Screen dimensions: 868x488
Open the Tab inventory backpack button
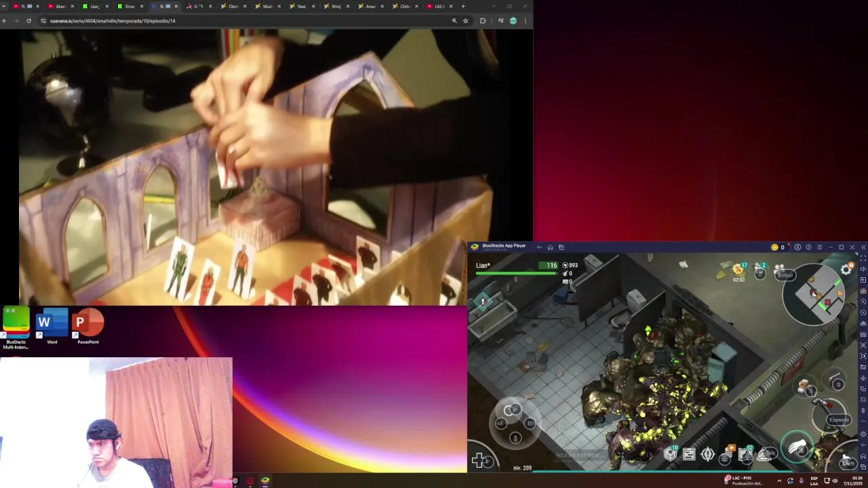[x=767, y=454]
